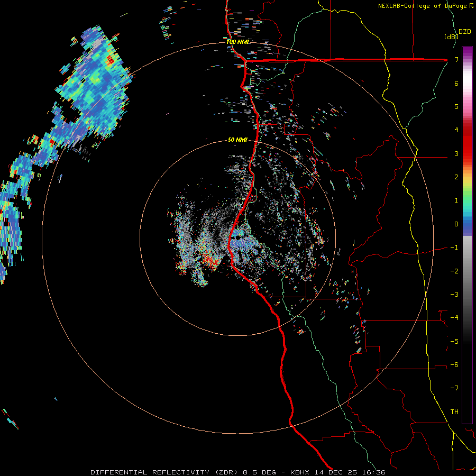This screenshot has width=476, height=476.
Task: Click the 50 NMI range ring label
Action: tap(237, 140)
